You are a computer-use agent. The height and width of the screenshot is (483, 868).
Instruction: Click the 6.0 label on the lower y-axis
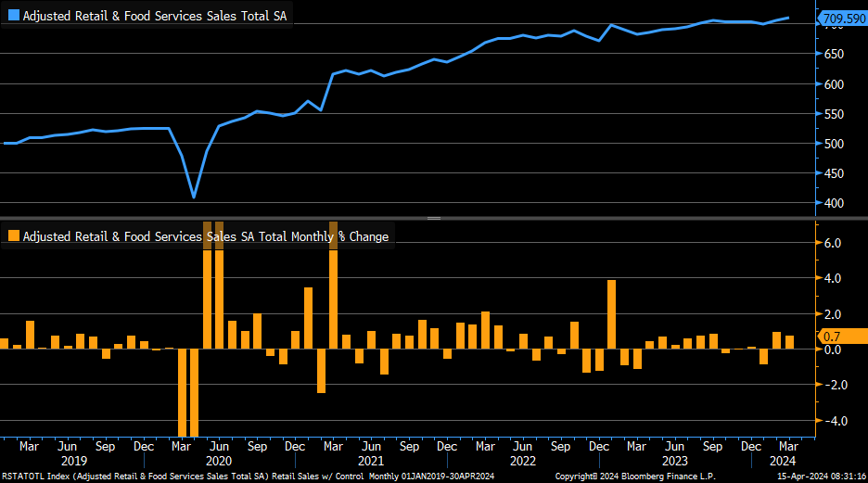832,243
